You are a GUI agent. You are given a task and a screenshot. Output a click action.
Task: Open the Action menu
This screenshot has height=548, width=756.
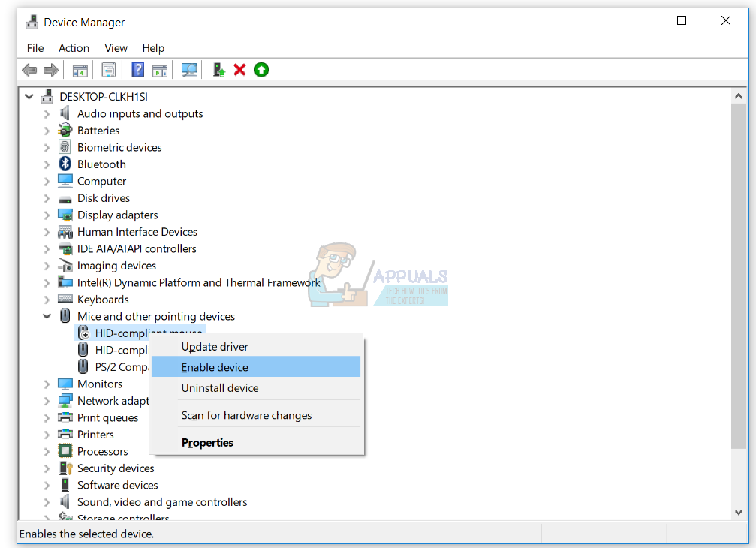[74, 47]
